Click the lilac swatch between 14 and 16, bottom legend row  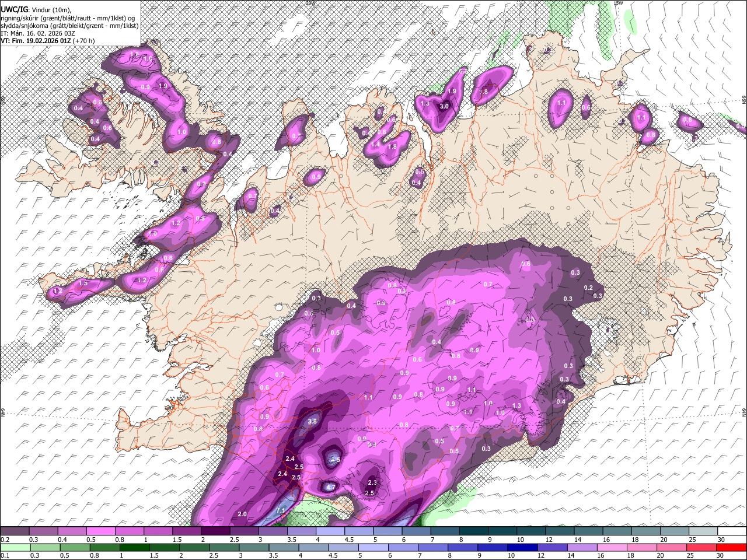[x=582, y=547]
